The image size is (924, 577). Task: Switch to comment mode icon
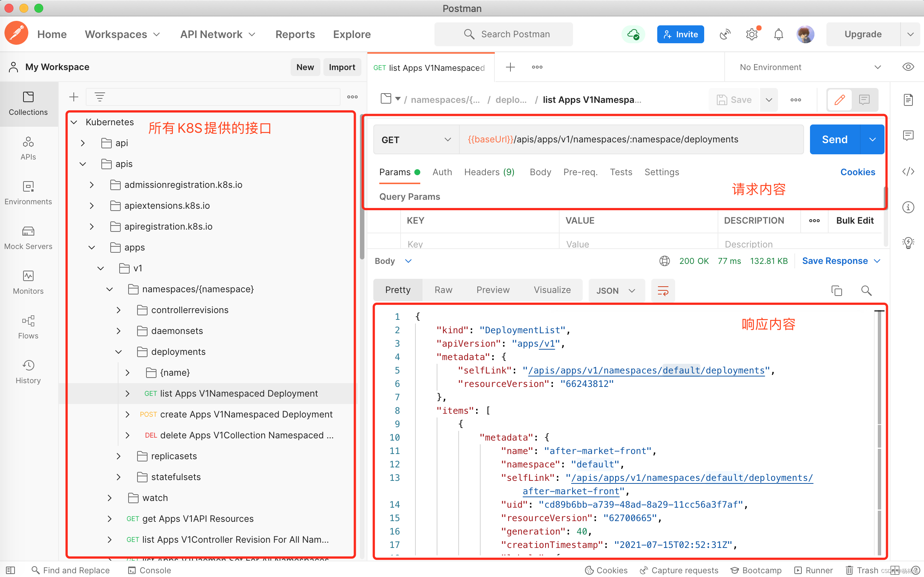(x=864, y=100)
